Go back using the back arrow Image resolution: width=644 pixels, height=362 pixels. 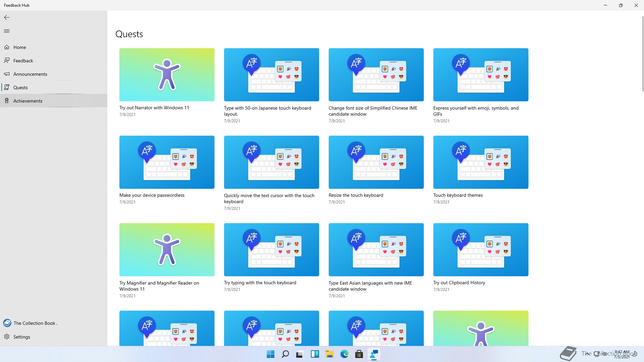coord(7,17)
